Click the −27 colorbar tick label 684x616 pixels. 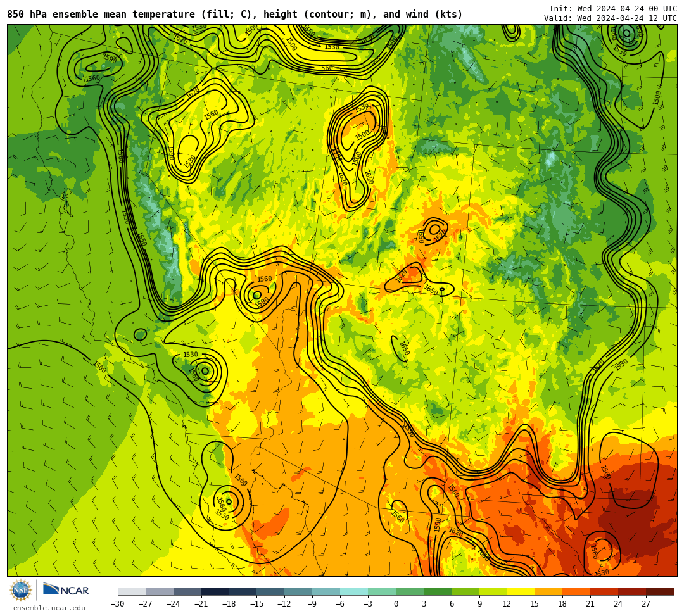pyautogui.click(x=146, y=604)
